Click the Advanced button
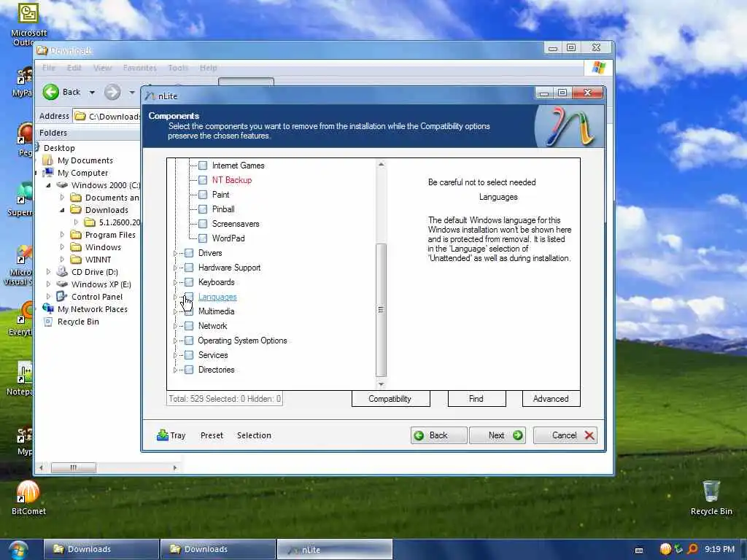The image size is (747, 560). tap(551, 399)
